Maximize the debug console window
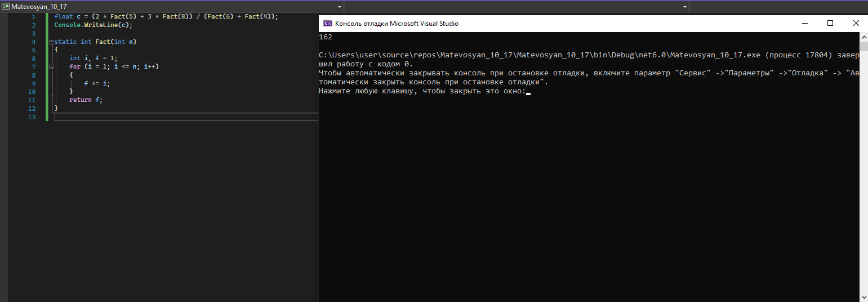This screenshot has height=302, width=868. (830, 24)
